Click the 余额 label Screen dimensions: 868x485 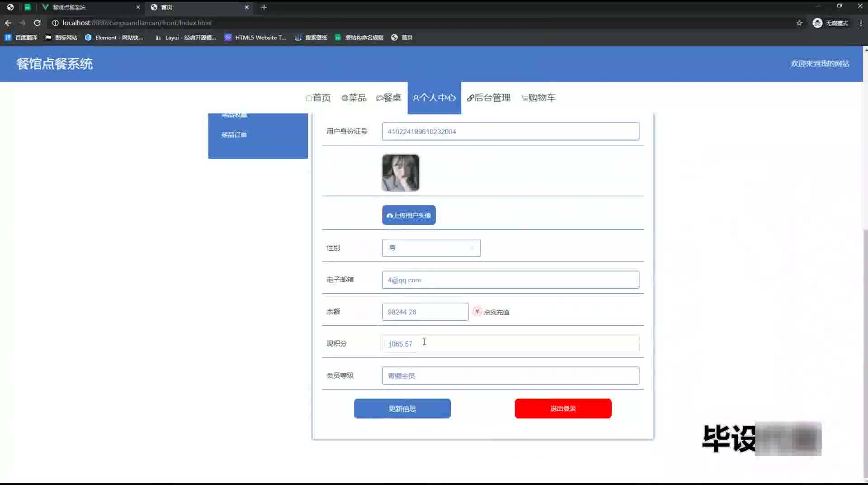coord(333,312)
